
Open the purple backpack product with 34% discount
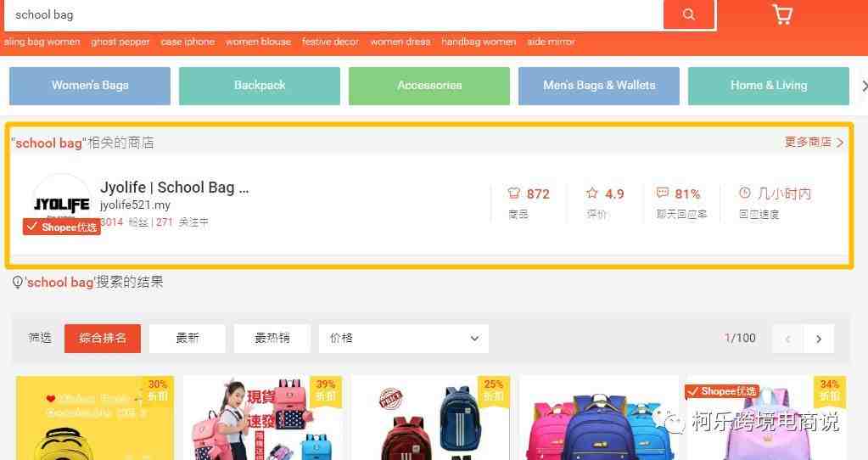[767, 418]
